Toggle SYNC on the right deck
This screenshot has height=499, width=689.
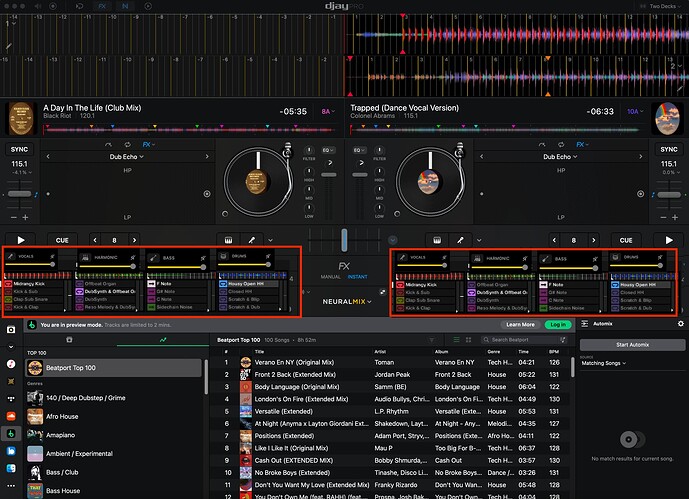(x=669, y=149)
